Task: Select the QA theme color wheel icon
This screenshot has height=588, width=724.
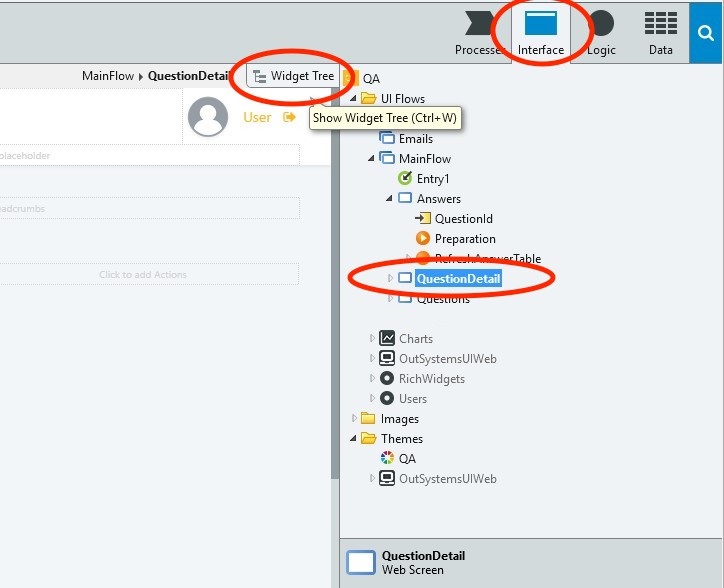Action: point(387,458)
